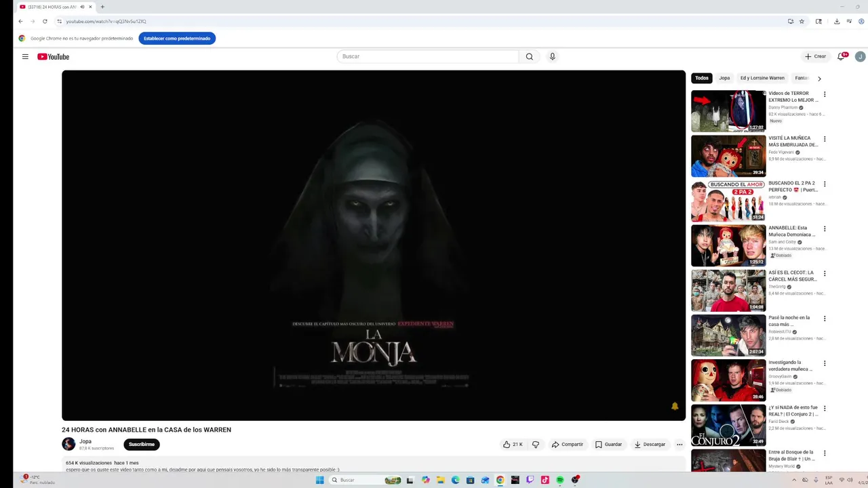Select the 24 HORAS con ANNABELLE browser tab

pyautogui.click(x=56, y=7)
